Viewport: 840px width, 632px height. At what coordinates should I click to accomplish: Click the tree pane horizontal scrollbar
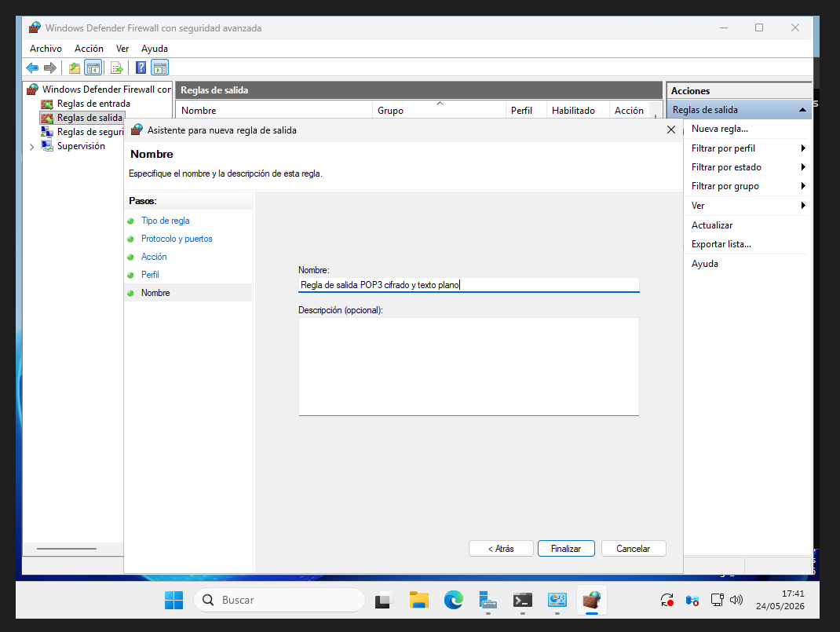(67, 549)
